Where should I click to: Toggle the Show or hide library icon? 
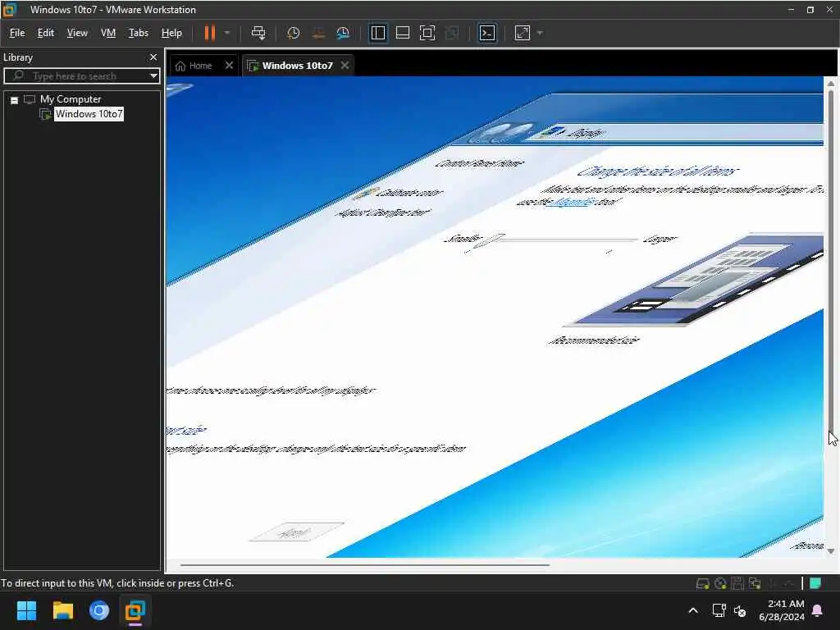point(377,33)
